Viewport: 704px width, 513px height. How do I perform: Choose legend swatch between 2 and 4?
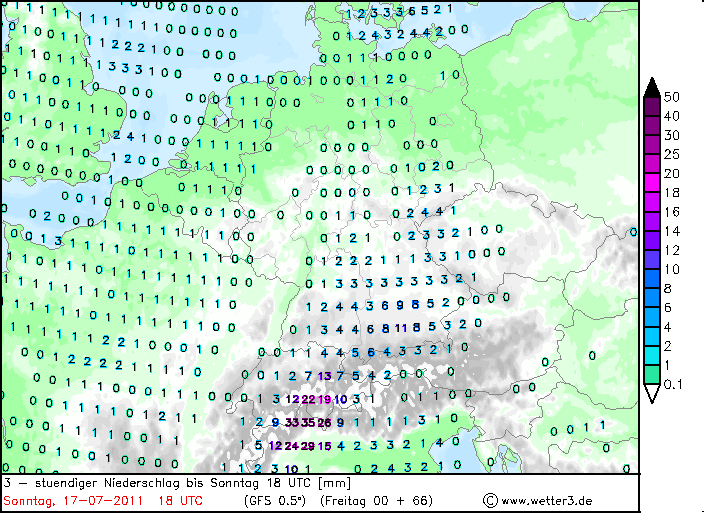pos(652,336)
